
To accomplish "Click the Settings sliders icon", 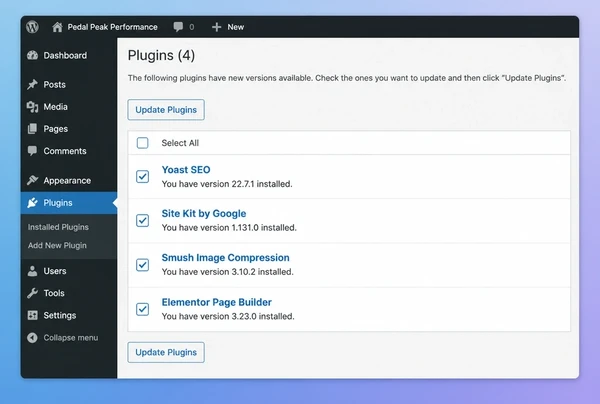I will (x=33, y=315).
